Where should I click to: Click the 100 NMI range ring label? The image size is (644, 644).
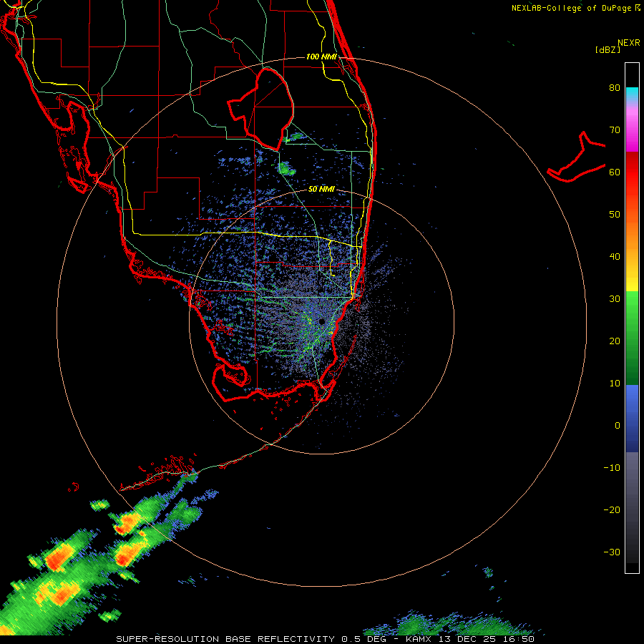(x=321, y=57)
